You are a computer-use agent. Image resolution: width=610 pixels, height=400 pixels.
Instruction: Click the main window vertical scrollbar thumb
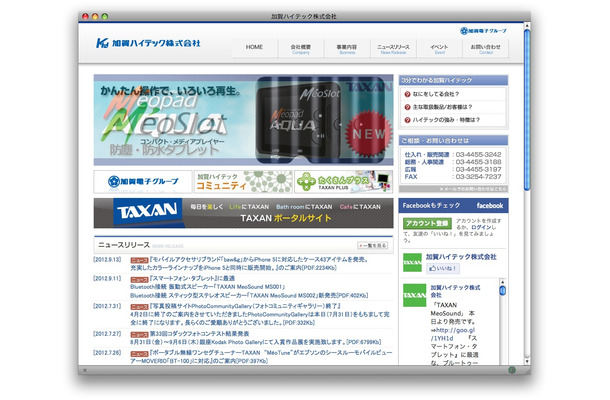(x=527, y=110)
